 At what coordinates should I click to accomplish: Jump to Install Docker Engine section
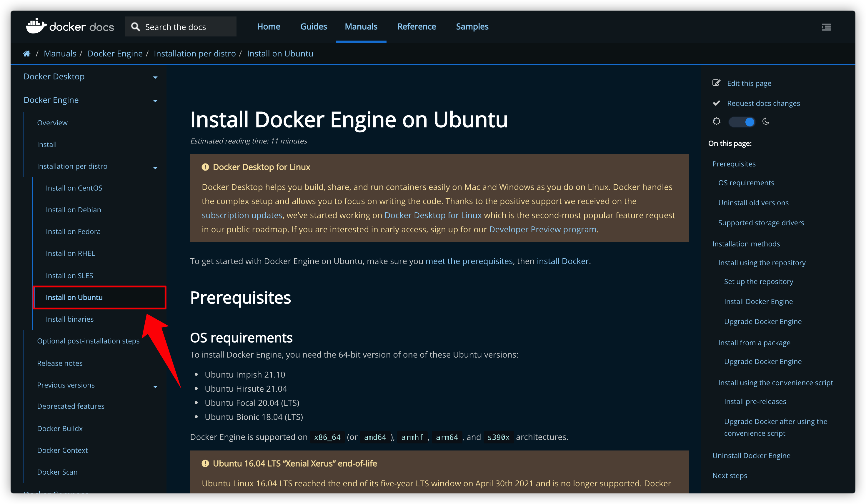point(758,302)
